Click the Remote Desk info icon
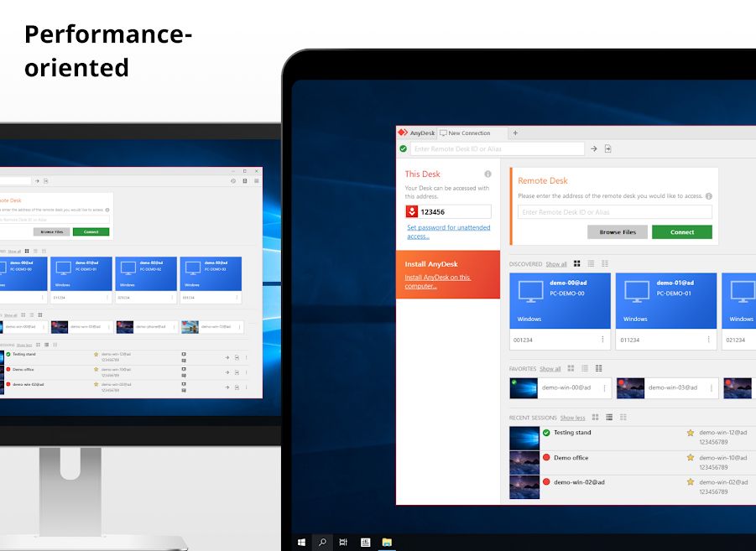The height and width of the screenshot is (551, 756). [709, 196]
